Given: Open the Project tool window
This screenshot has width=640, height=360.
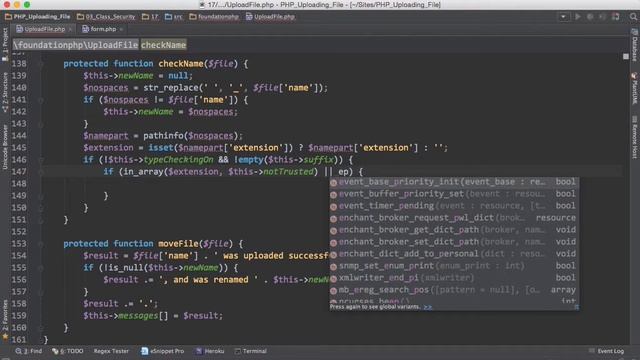Looking at the screenshot, I should click(x=5, y=44).
